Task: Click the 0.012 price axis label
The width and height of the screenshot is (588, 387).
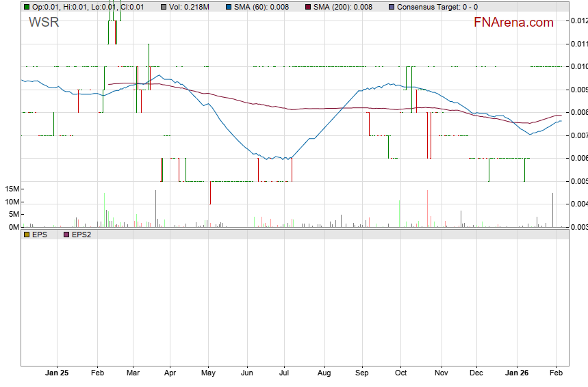Action: (578, 21)
